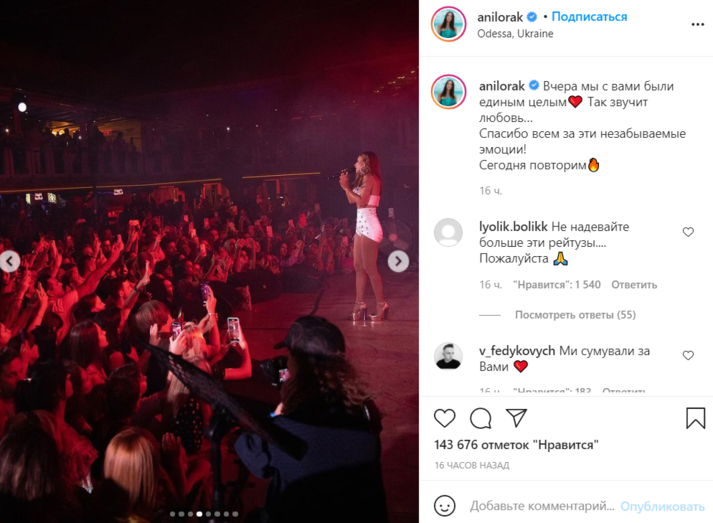Open the three-dots more options menu

(698, 25)
